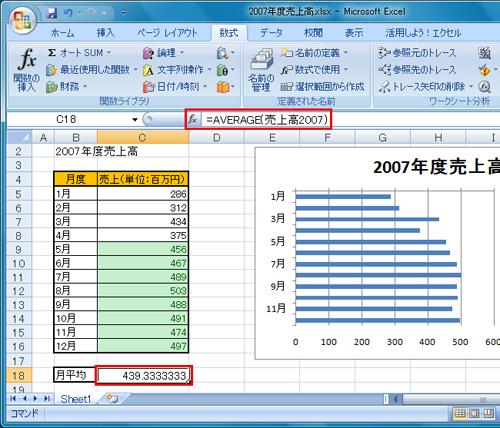Image resolution: width=500 pixels, height=428 pixels.
Task: Open the Home ribbon tab
Action: (63, 33)
